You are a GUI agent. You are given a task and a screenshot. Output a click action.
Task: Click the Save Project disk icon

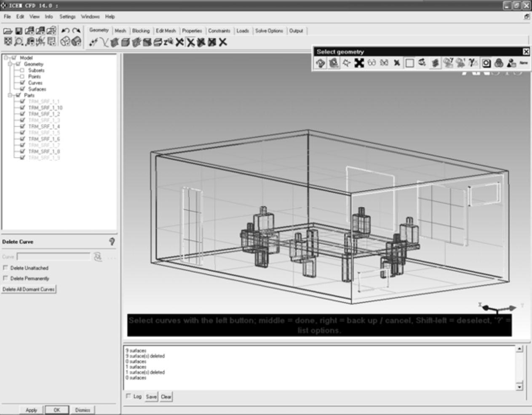(19, 31)
